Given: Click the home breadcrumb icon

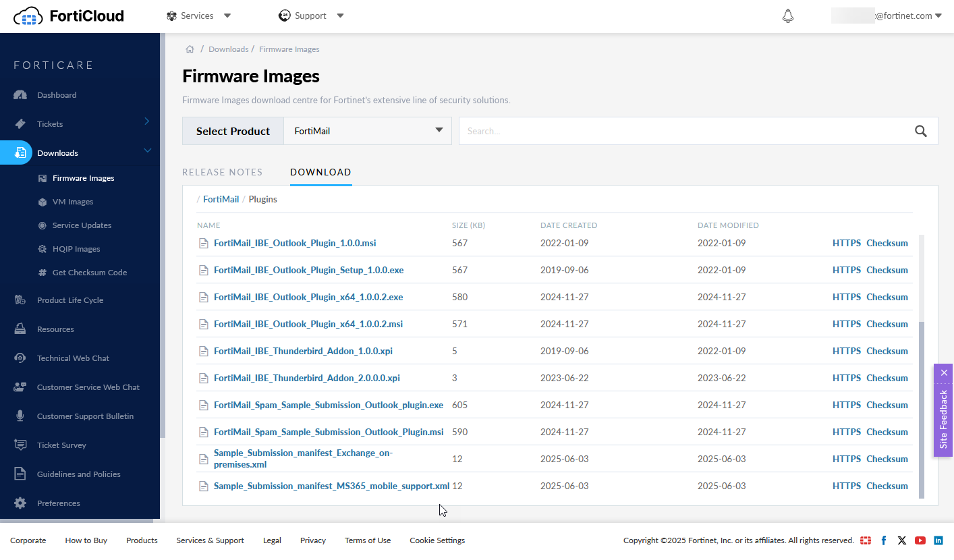Looking at the screenshot, I should click(190, 49).
